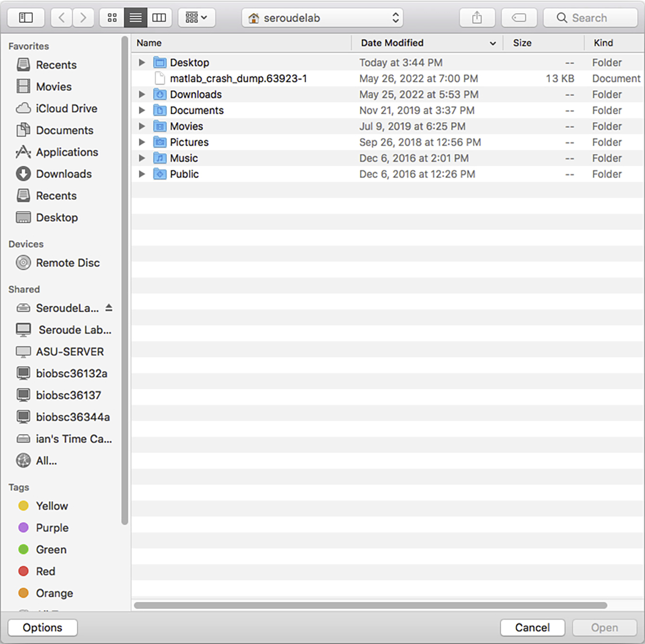Toggle the sidebar visibility button
Image resolution: width=645 pixels, height=644 pixels.
click(26, 18)
